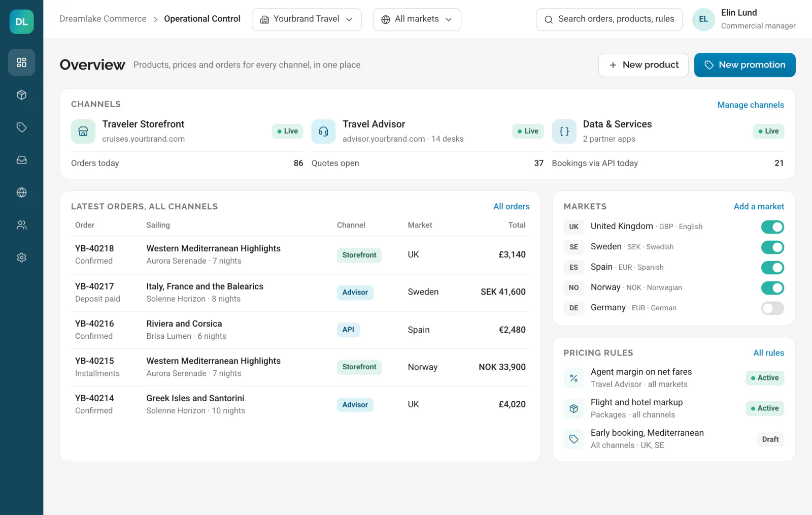Viewport: 812px width, 515px height.
Task: Click the API channel badge
Action: (348, 330)
